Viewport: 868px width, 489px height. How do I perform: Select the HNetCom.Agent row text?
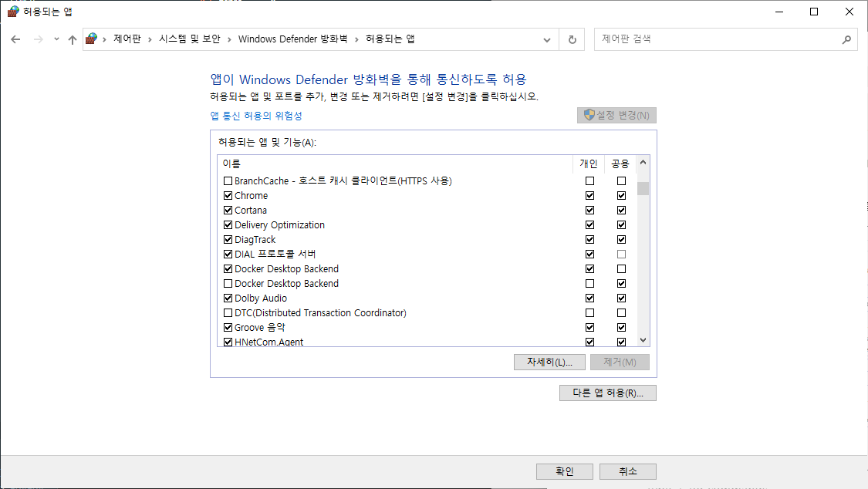click(269, 342)
